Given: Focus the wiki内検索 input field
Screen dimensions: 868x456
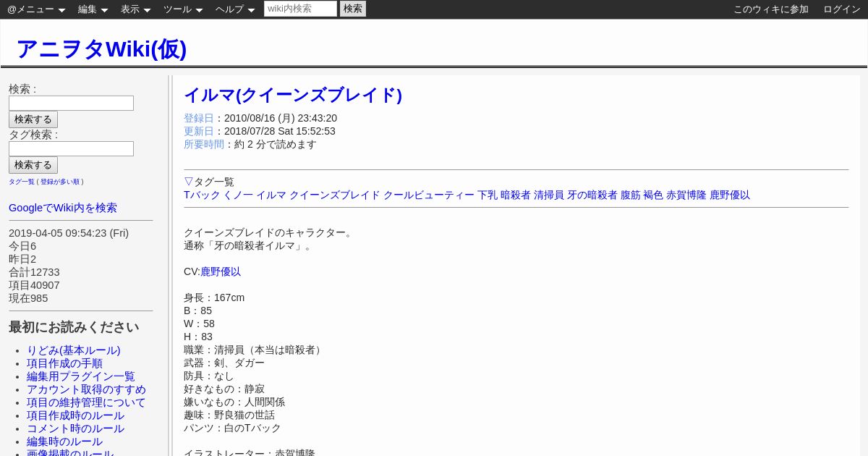Looking at the screenshot, I should pyautogui.click(x=300, y=9).
